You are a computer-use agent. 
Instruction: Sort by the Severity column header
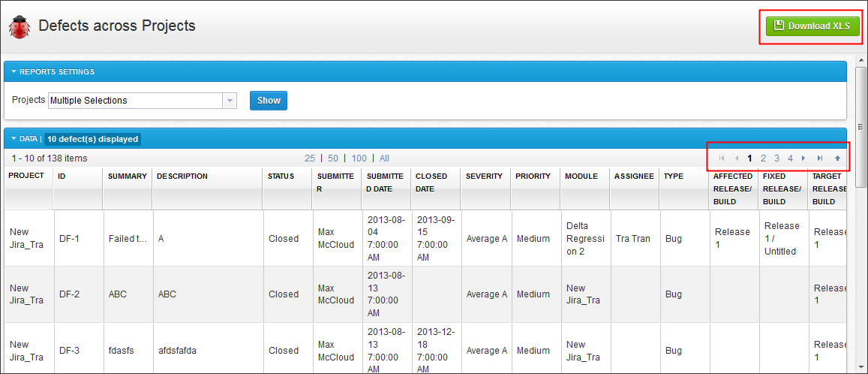tap(484, 176)
